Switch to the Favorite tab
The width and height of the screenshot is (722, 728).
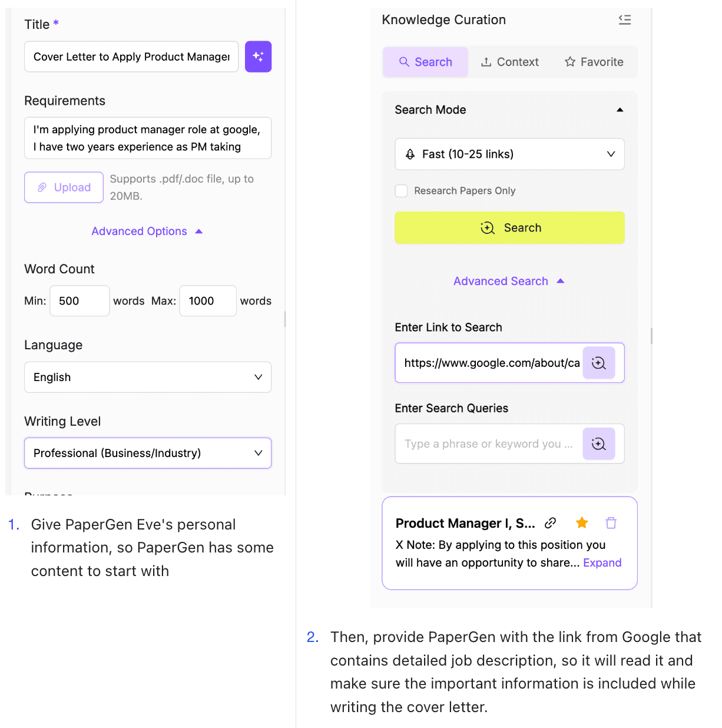[x=594, y=61]
